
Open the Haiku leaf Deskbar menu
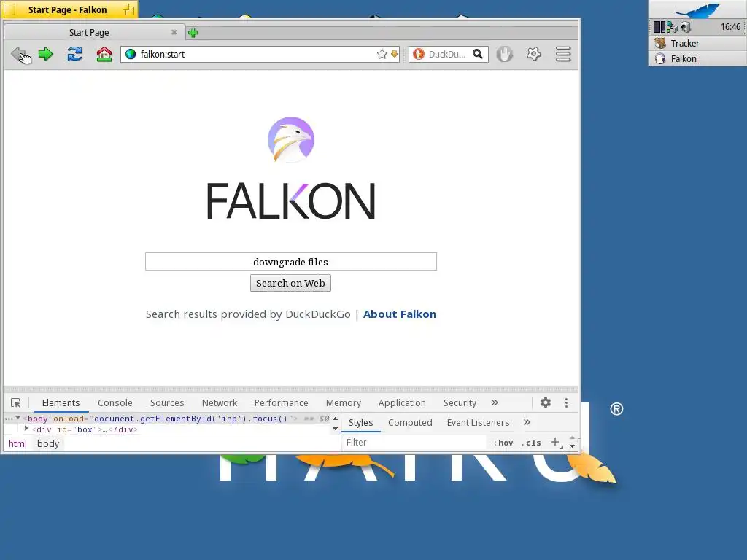697,9
